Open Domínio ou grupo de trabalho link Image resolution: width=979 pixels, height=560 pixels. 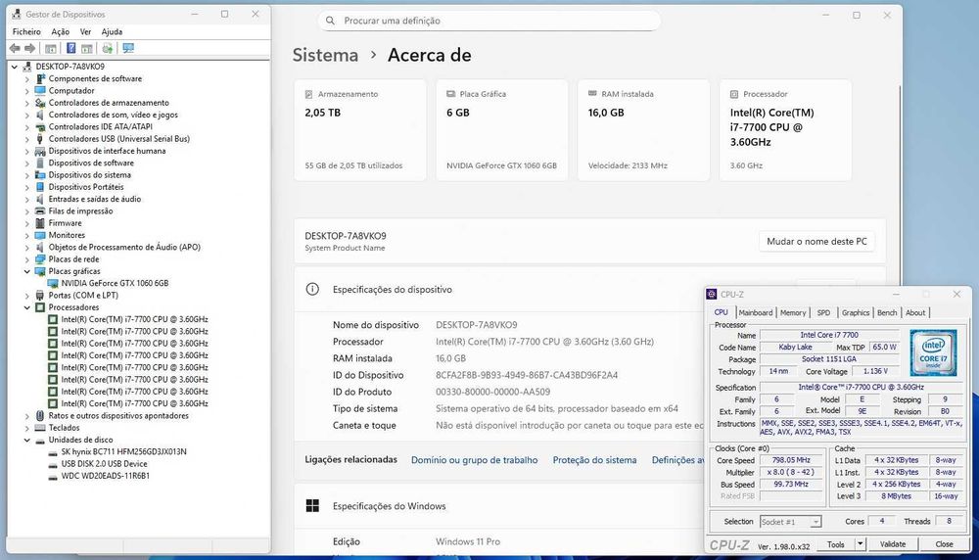474,460
